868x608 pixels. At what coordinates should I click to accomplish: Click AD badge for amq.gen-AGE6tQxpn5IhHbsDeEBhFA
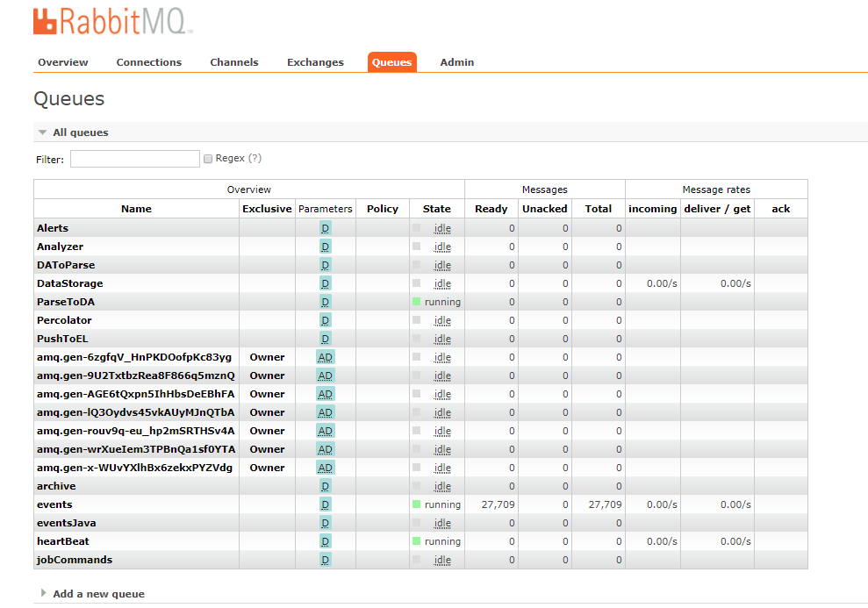(326, 394)
